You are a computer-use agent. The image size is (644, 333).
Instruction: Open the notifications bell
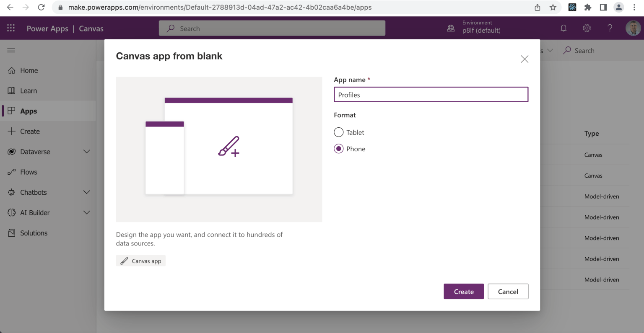pyautogui.click(x=563, y=28)
